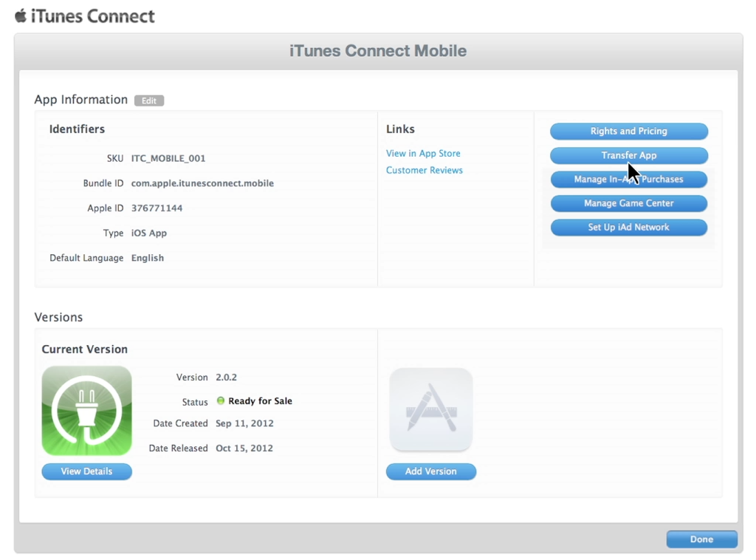Click the Add Version button
The height and width of the screenshot is (560, 756).
point(431,471)
